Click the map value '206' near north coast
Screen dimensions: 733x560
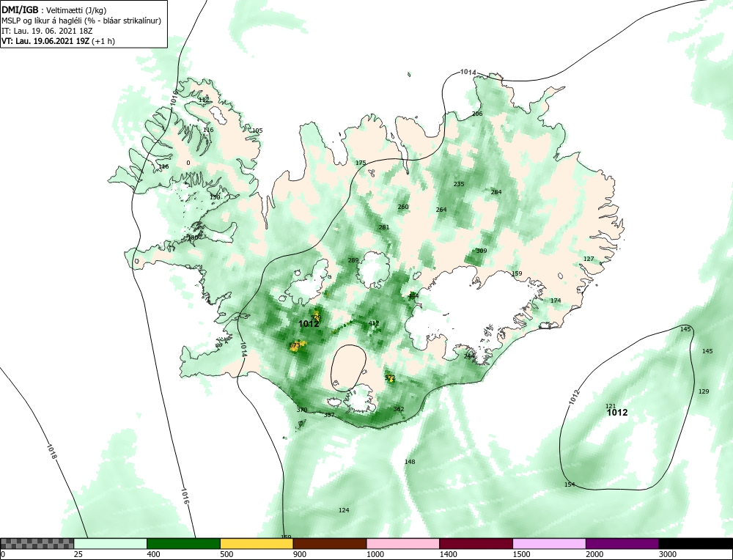point(477,114)
